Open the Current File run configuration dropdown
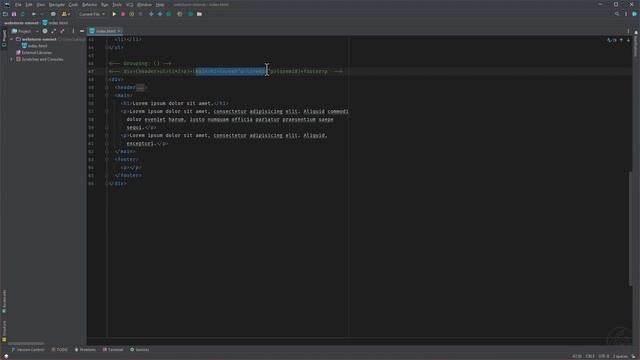 [91, 14]
